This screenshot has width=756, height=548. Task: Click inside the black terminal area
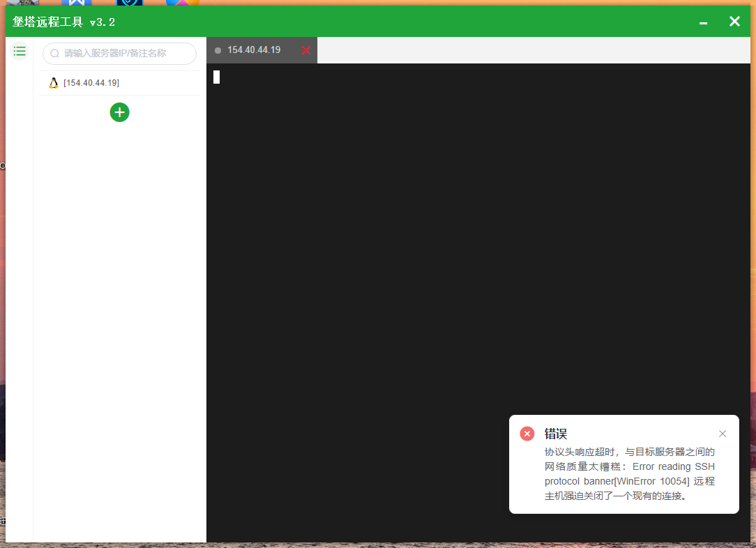point(478,303)
